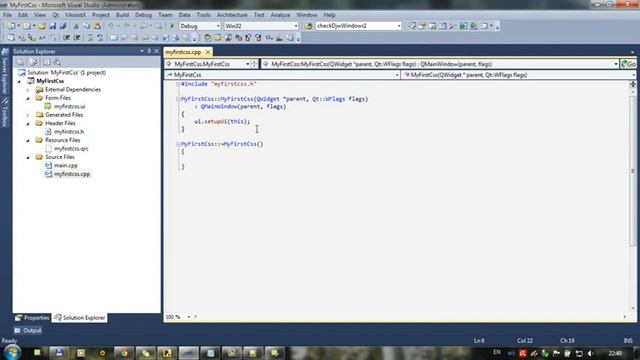The width and height of the screenshot is (640, 360).
Task: Click the Toolbox hammer-wrench toolbar icon
Action: [453, 26]
